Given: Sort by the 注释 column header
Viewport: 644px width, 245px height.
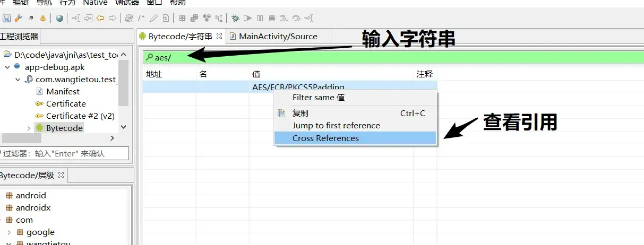Looking at the screenshot, I should point(425,74).
